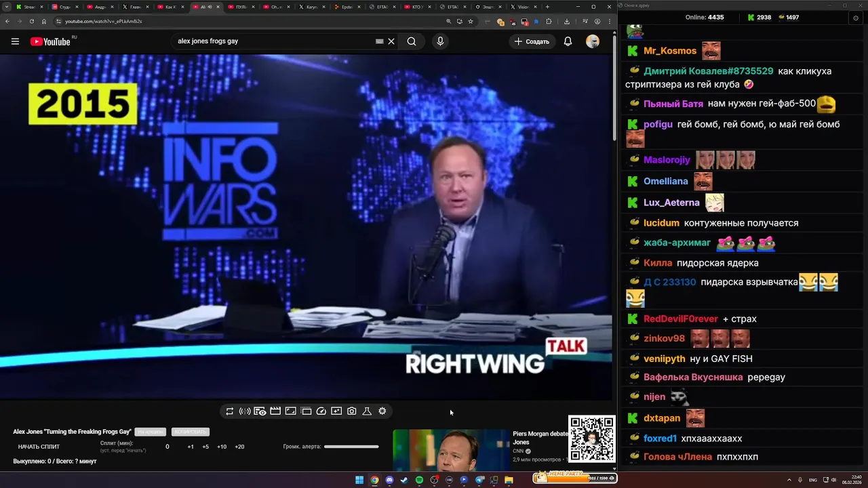
Task: Click the browser address bar URL
Action: point(103,21)
